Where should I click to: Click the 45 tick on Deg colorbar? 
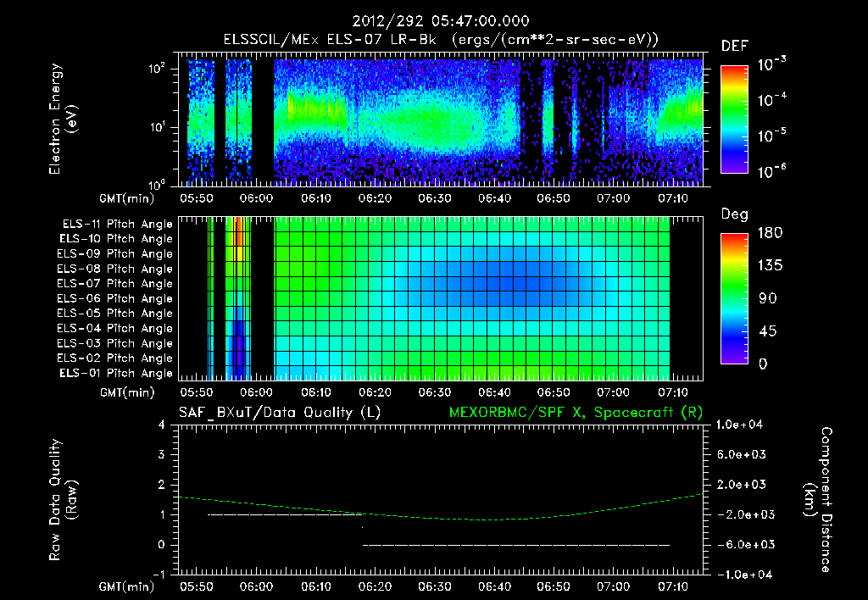[768, 331]
